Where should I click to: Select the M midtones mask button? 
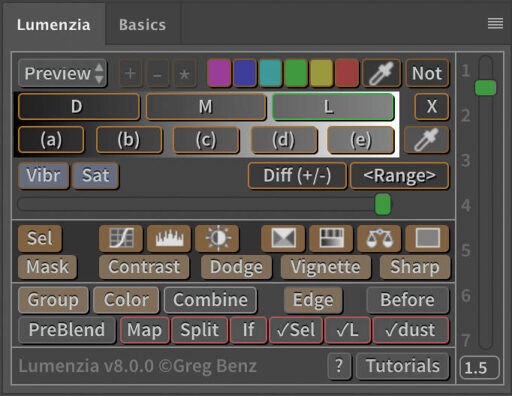(x=206, y=107)
